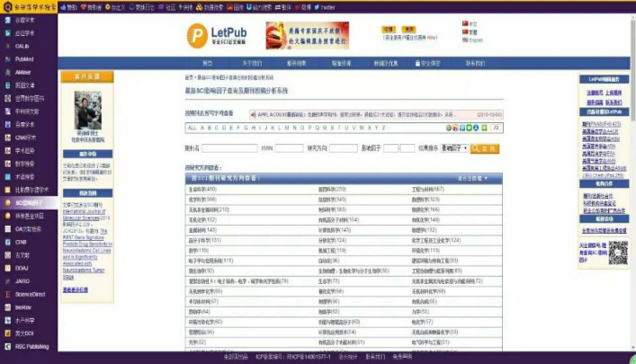Open JAIRO in the left sidebar
Image resolution: width=636 pixels, height=364 pixels.
tap(22, 281)
